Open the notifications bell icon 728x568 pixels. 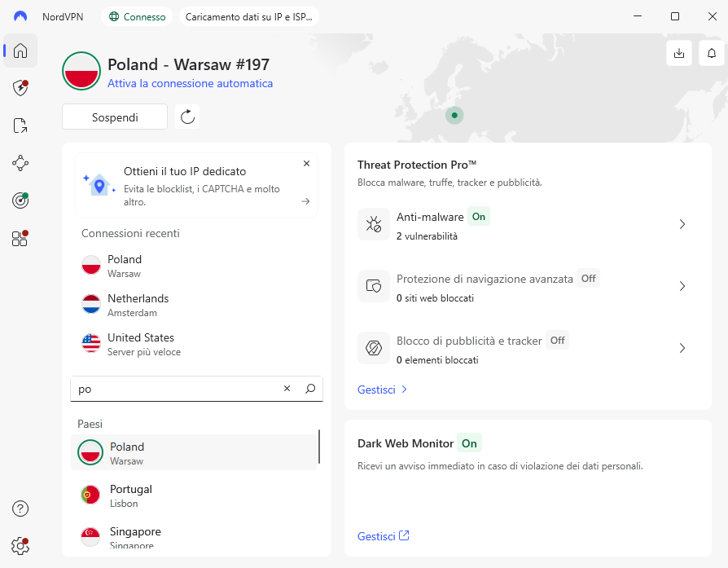coord(711,53)
